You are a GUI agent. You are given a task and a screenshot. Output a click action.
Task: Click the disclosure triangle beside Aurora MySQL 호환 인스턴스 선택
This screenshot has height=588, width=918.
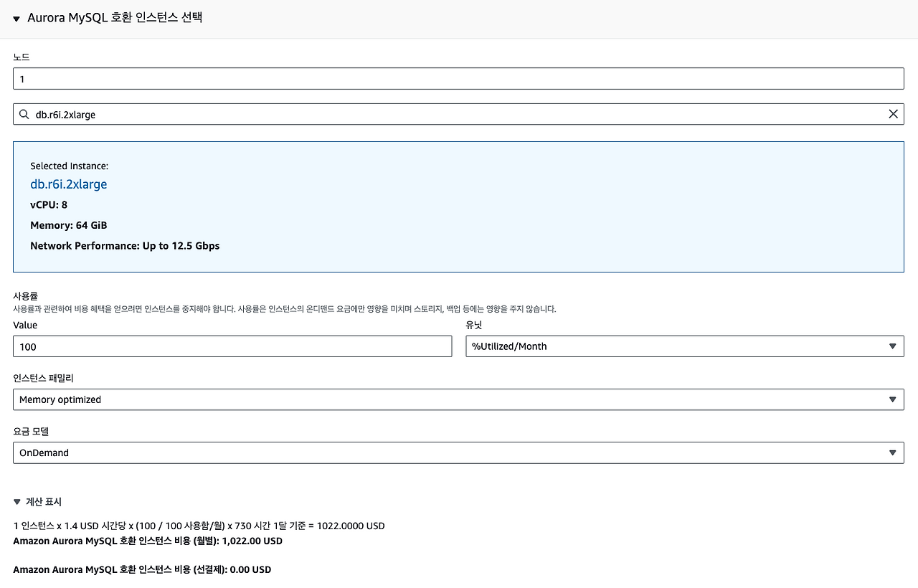coord(16,18)
